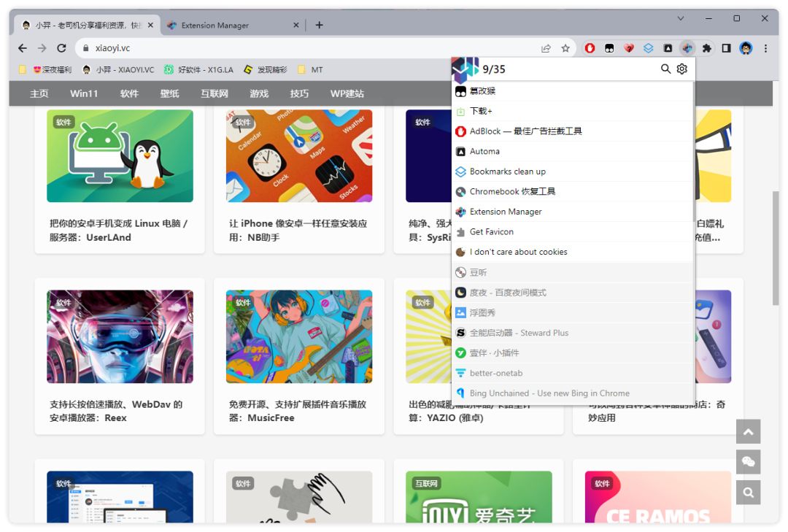Screen dimensions: 788x532
Task: Open the 互联网 navigation item
Action: (215, 93)
